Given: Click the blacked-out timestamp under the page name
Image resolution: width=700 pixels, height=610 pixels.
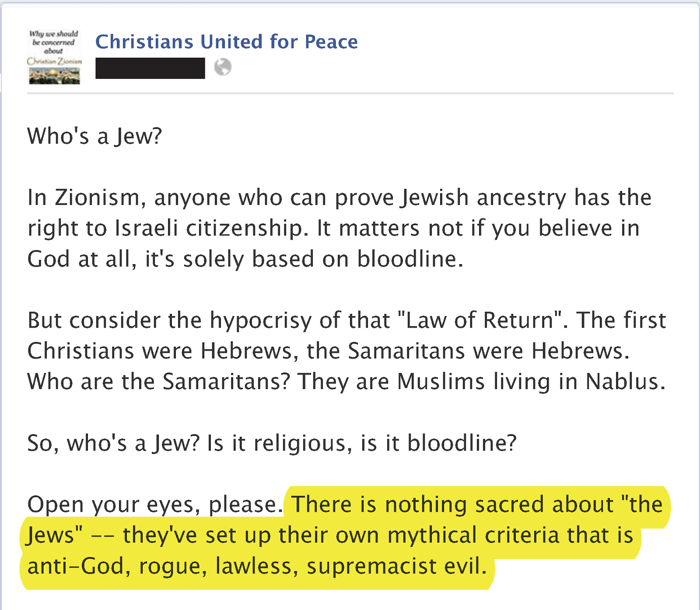Looking at the screenshot, I should tap(150, 68).
